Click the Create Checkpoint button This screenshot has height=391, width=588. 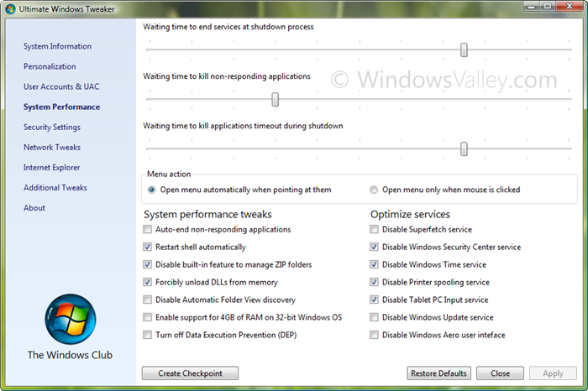(190, 373)
